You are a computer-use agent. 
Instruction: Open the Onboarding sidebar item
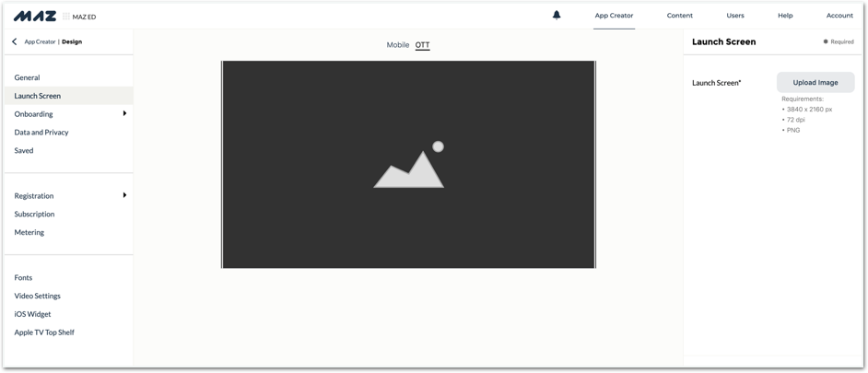(x=34, y=114)
